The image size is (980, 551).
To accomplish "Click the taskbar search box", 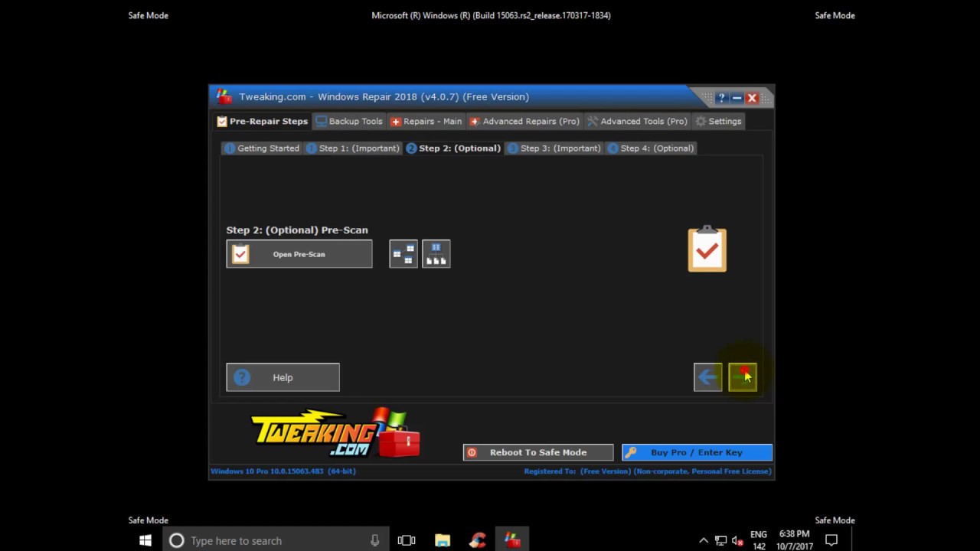I will 276,540.
